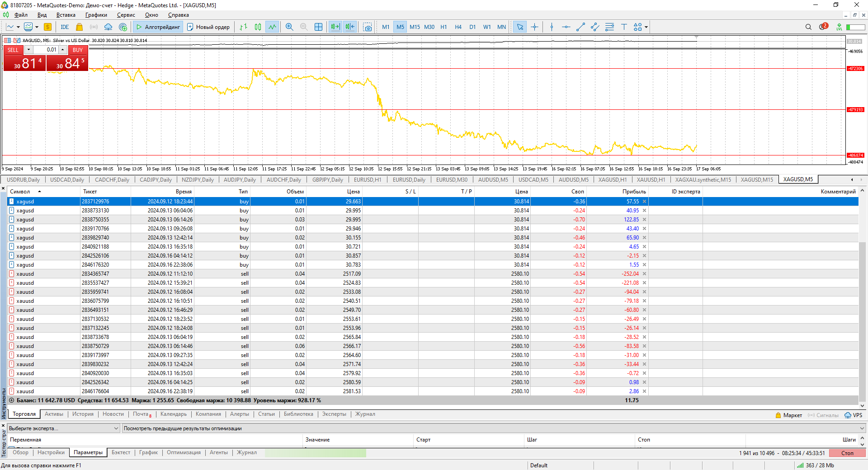Open the Графики menu
This screenshot has height=470, width=868.
(96, 15)
